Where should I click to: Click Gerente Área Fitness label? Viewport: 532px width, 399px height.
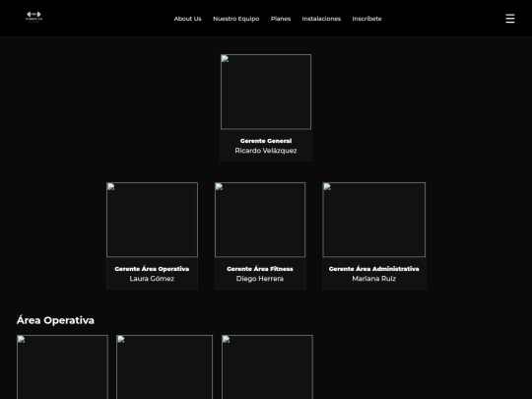pyautogui.click(x=260, y=269)
